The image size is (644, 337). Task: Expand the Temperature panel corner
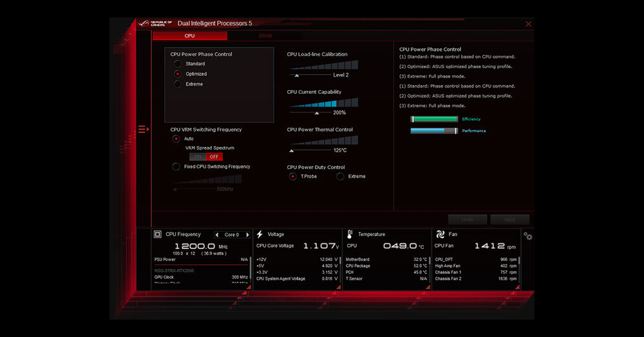click(x=428, y=287)
